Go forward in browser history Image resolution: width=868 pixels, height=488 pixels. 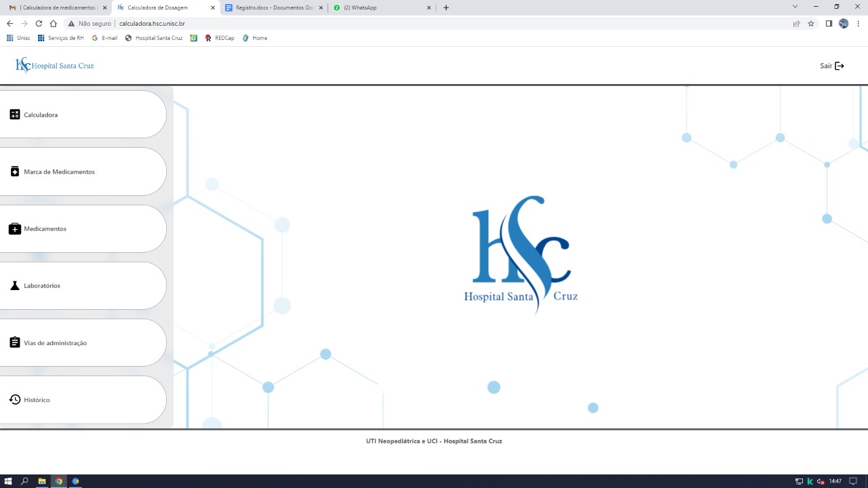(x=24, y=23)
